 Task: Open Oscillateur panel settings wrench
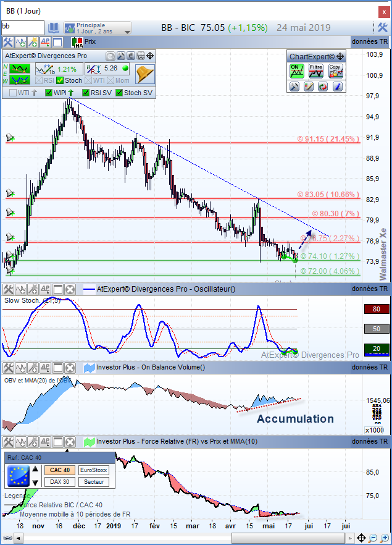point(7,289)
